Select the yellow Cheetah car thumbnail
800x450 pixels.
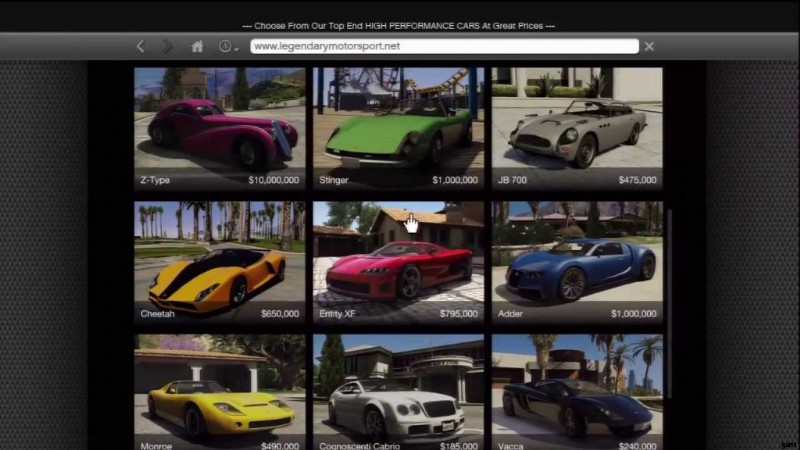coord(220,262)
